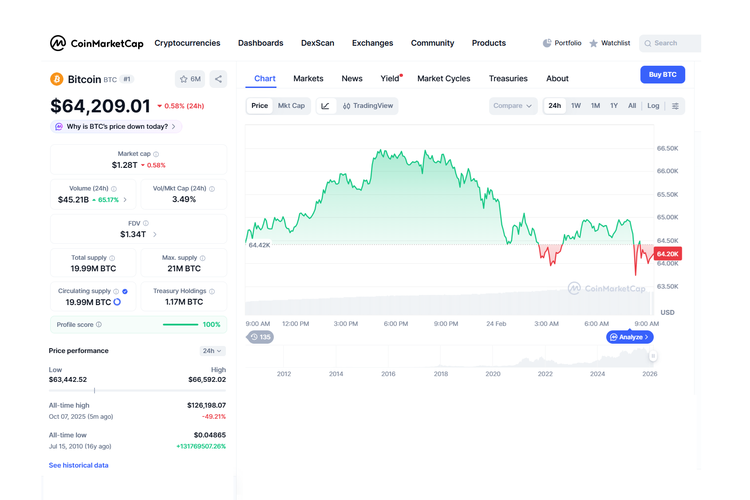Open the Portfolio pie icon

(x=547, y=43)
